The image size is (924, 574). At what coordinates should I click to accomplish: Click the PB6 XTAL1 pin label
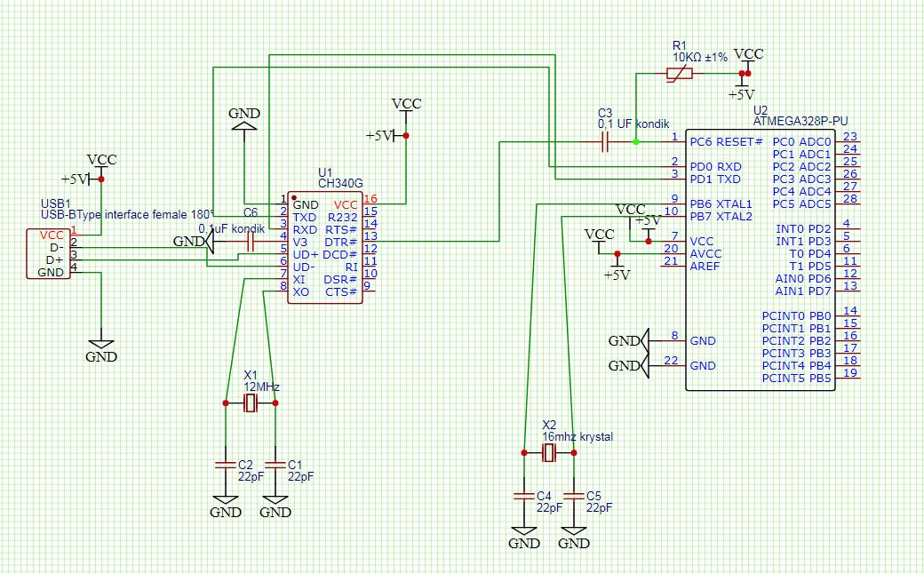coord(721,203)
